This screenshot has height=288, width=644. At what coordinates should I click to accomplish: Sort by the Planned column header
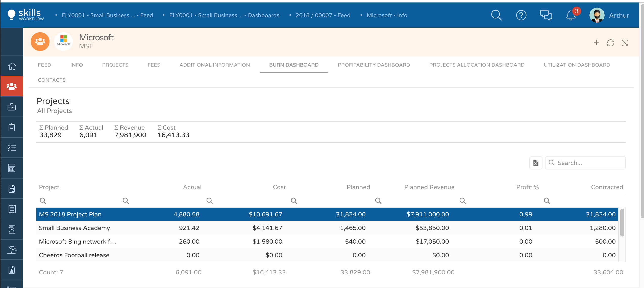pos(358,187)
